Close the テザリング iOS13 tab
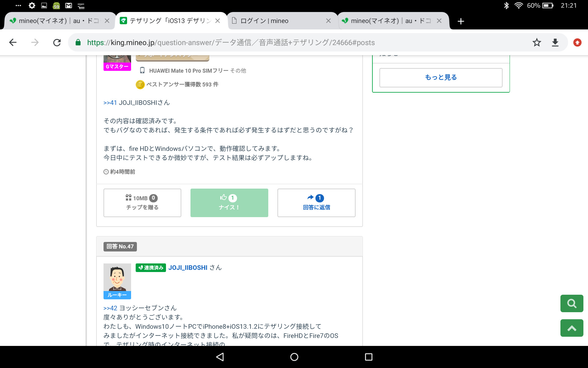588x368 pixels. [218, 21]
